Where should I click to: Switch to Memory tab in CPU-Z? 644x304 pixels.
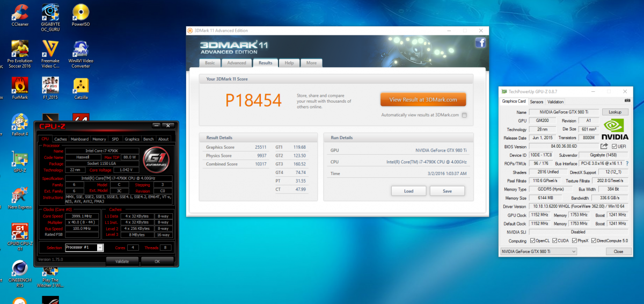(99, 139)
